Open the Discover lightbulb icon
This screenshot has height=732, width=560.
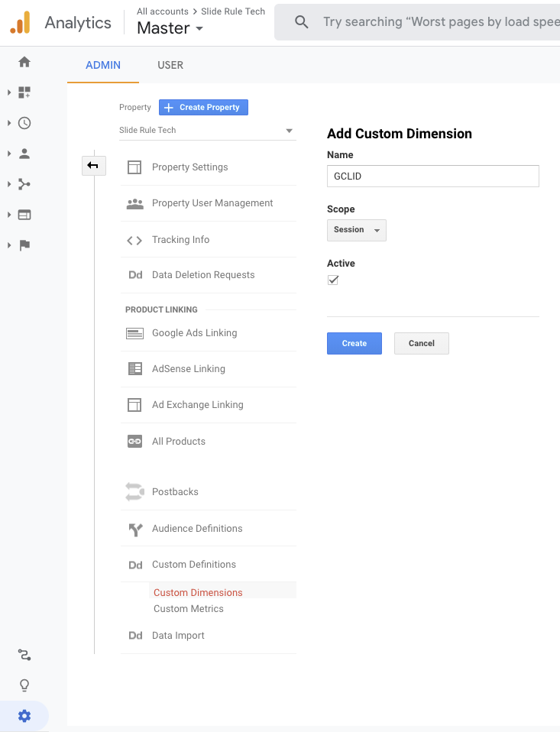[x=24, y=685]
